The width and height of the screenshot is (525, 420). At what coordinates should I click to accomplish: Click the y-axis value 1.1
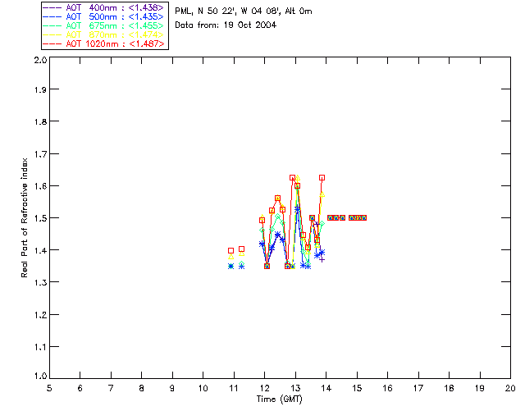tap(40, 347)
